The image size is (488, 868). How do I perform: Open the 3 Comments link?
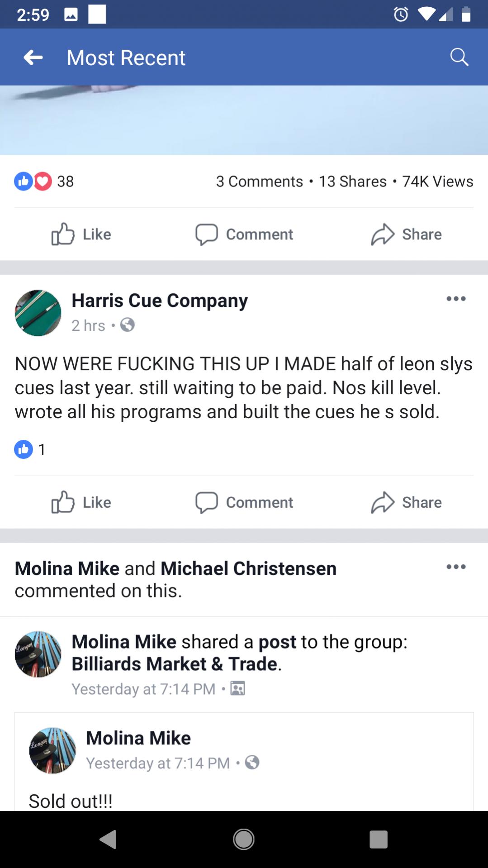click(259, 181)
